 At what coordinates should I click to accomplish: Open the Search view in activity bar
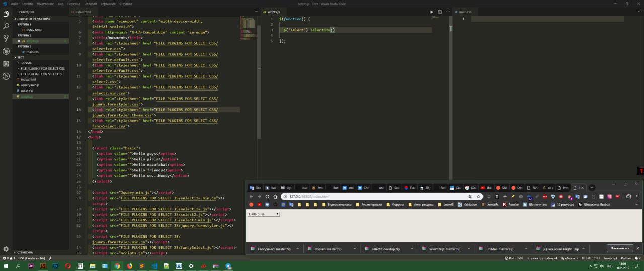(x=6, y=26)
